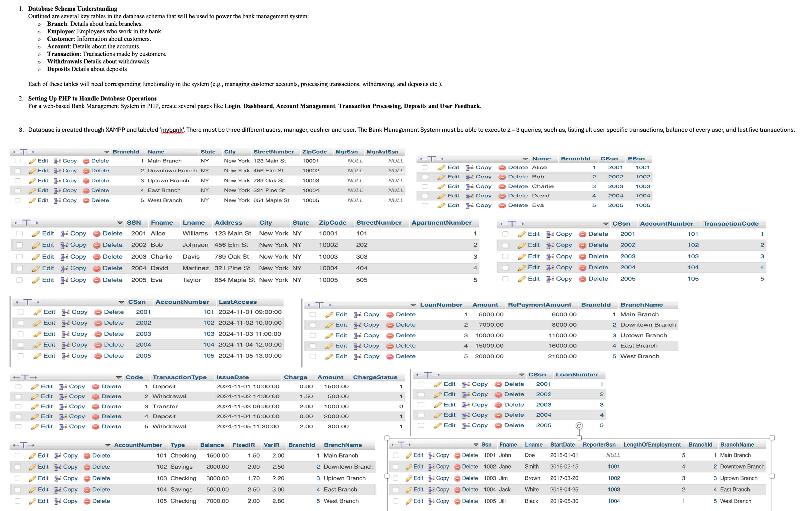Select the checkbox on Eva Taylor's row
The height and width of the screenshot is (511, 812).
[19, 280]
